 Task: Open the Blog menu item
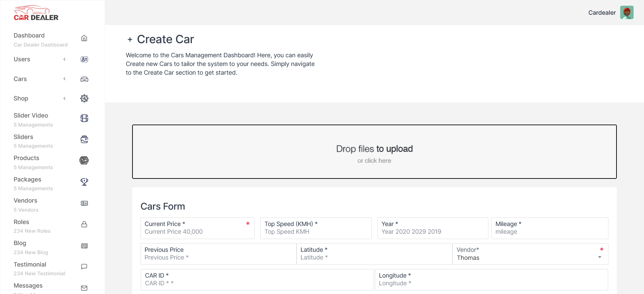coord(20,243)
